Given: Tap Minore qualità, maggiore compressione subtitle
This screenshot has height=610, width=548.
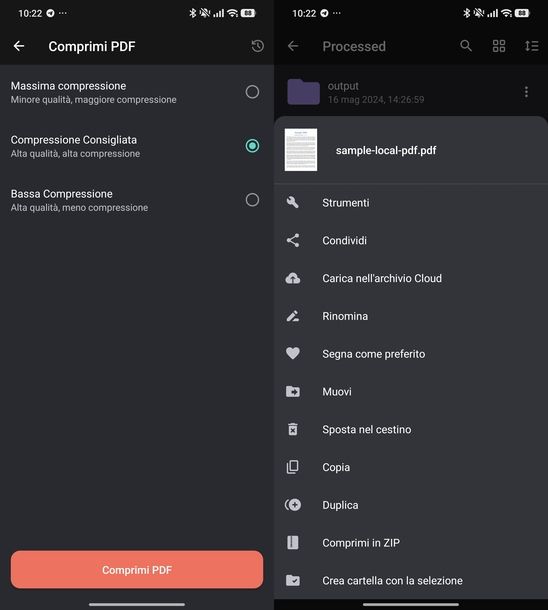Looking at the screenshot, I should [94, 100].
